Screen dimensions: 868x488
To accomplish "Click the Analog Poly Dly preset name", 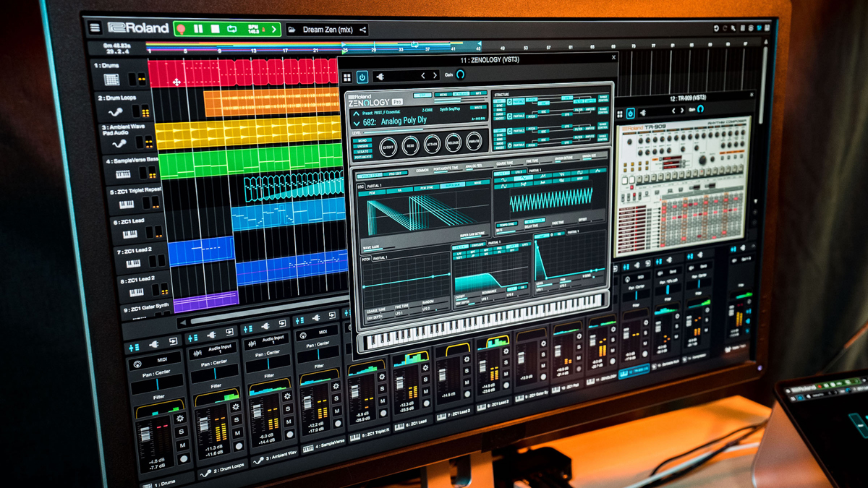I will point(404,121).
